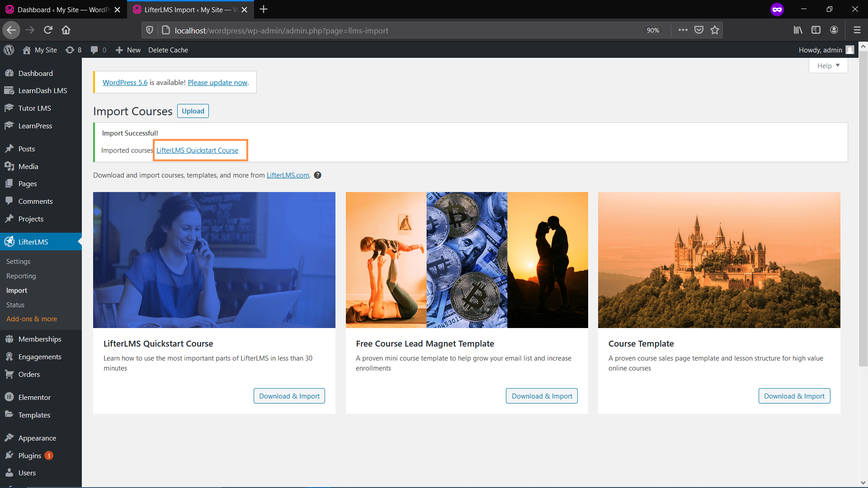Click Please update now link
The image size is (868, 488).
[x=217, y=82]
